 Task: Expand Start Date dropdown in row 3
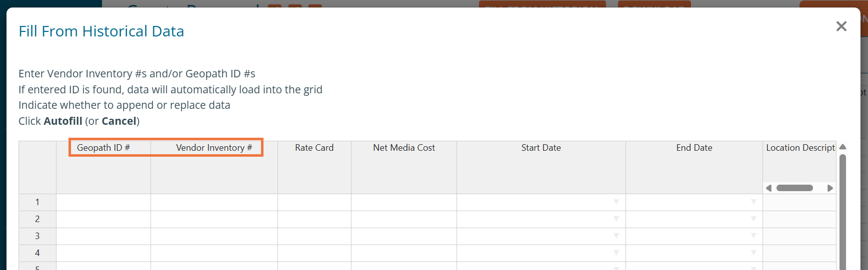coord(616,236)
